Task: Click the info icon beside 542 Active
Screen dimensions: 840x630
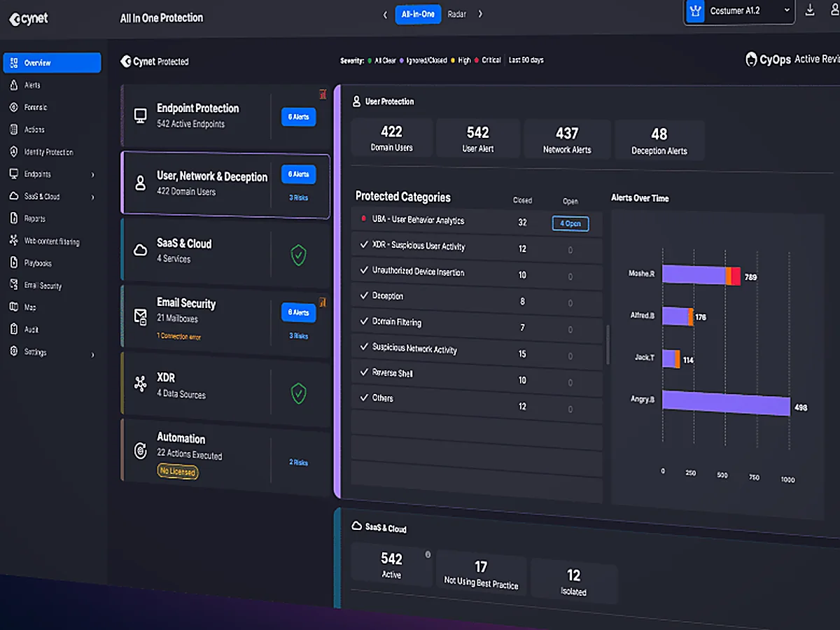Action: 428,554
